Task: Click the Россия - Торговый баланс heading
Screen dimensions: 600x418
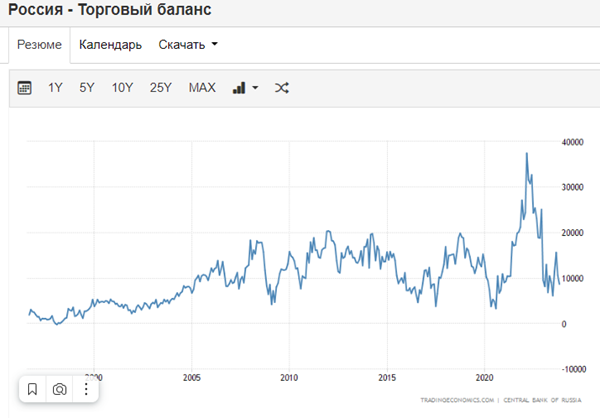Action: point(109,11)
